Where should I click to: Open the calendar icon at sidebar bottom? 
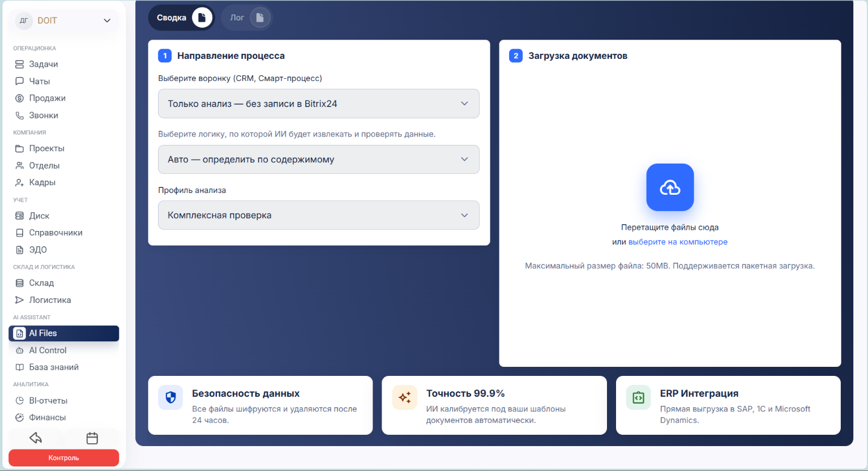click(x=92, y=438)
